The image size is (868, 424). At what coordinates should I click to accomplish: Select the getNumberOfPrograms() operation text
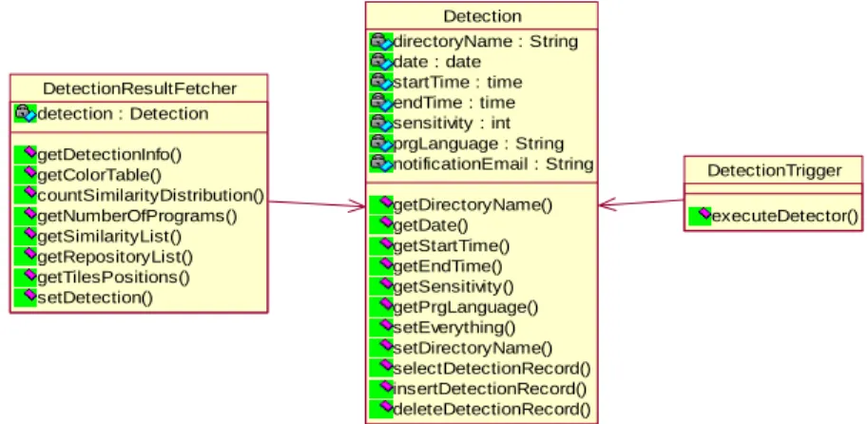(137, 217)
